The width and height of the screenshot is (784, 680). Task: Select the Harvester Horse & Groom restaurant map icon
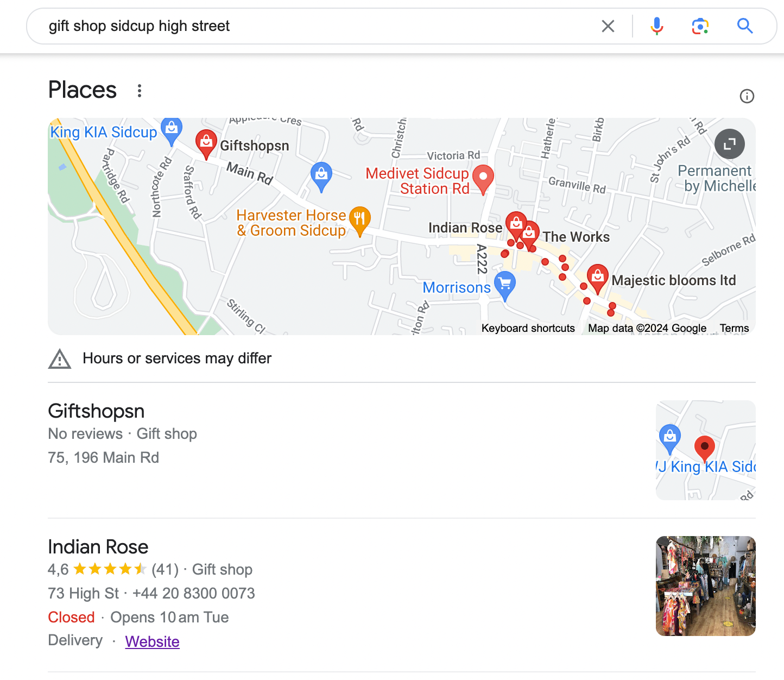359,219
